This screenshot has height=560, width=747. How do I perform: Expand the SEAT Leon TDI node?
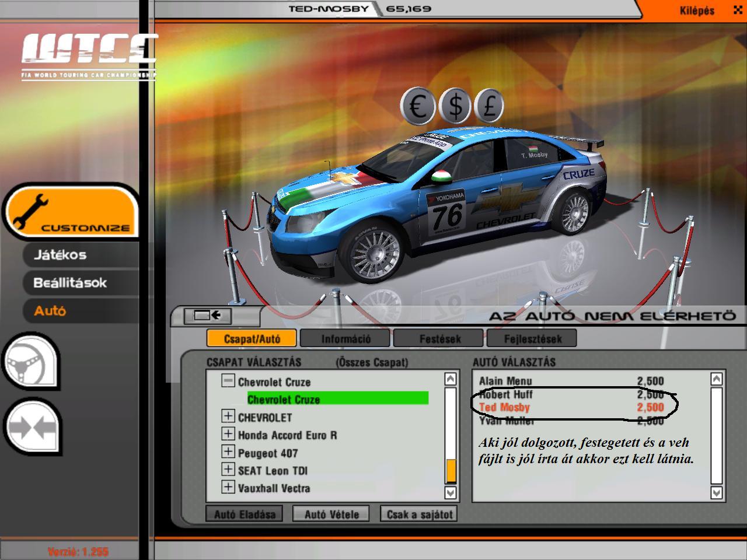[x=228, y=470]
